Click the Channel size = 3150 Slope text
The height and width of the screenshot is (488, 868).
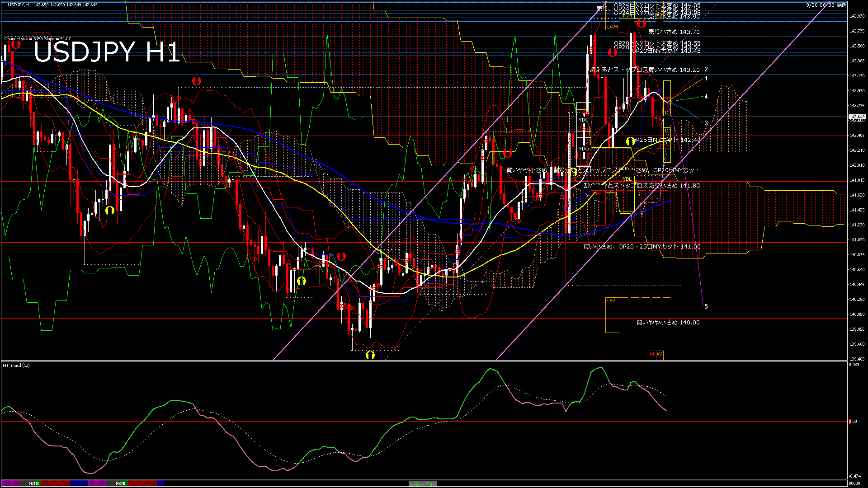click(38, 39)
